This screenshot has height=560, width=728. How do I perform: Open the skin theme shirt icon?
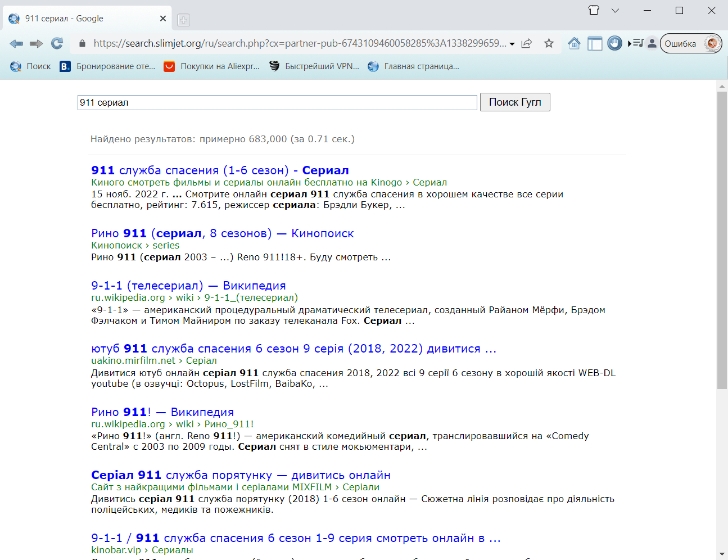click(x=594, y=10)
